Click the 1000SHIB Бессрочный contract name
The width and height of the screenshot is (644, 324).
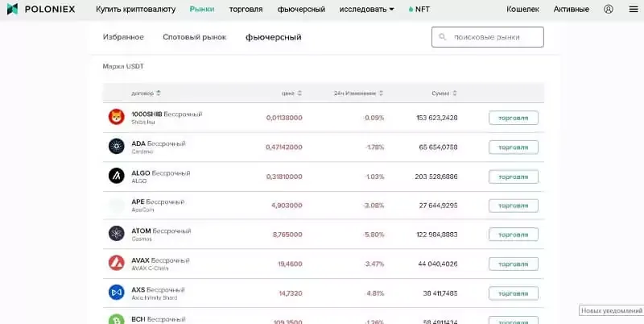167,114
